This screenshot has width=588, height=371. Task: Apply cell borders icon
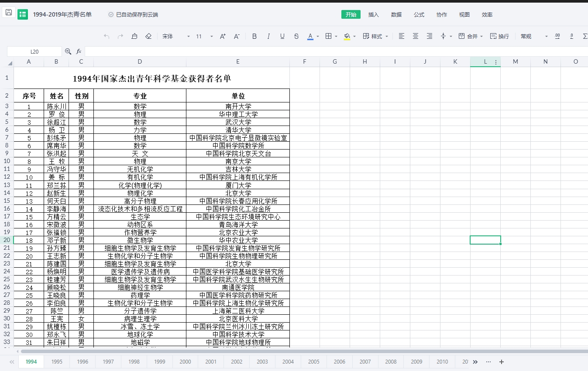coord(329,36)
